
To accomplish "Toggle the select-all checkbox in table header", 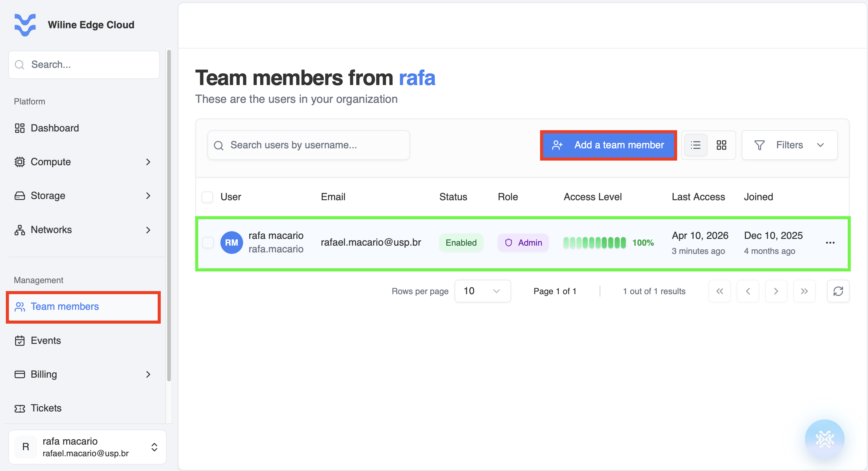I will point(207,197).
